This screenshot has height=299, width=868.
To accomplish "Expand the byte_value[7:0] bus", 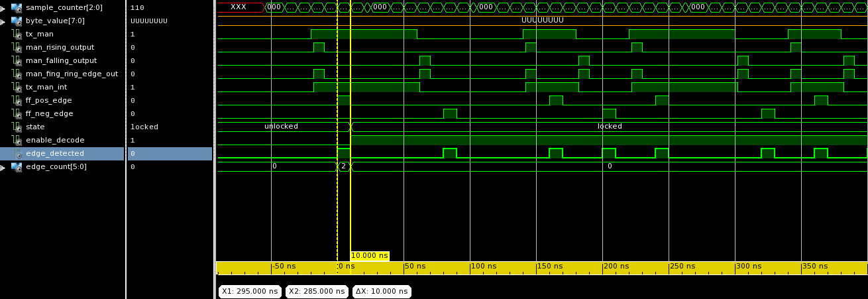I will 3,21.
